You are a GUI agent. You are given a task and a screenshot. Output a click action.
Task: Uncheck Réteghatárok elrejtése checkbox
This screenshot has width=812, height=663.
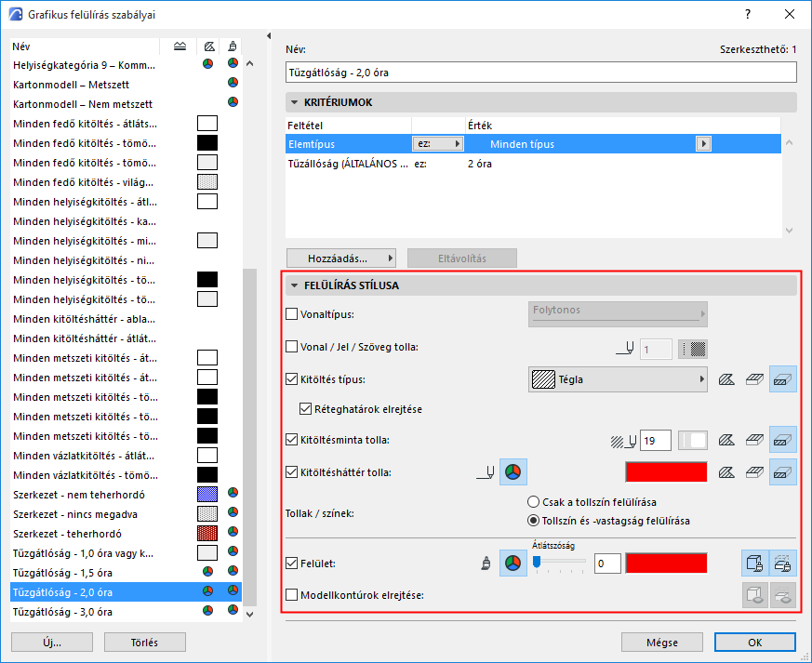pos(305,409)
